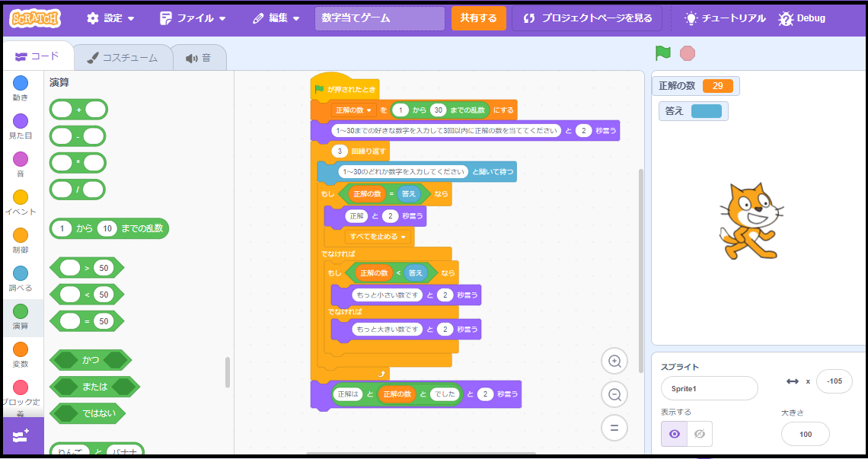Expand the ファイル file menu
868x459 pixels.
(192, 18)
